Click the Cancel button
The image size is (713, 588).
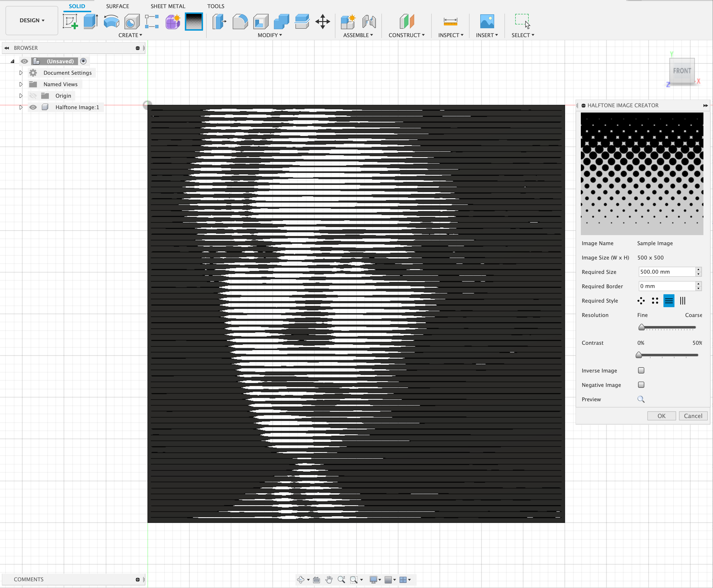693,416
